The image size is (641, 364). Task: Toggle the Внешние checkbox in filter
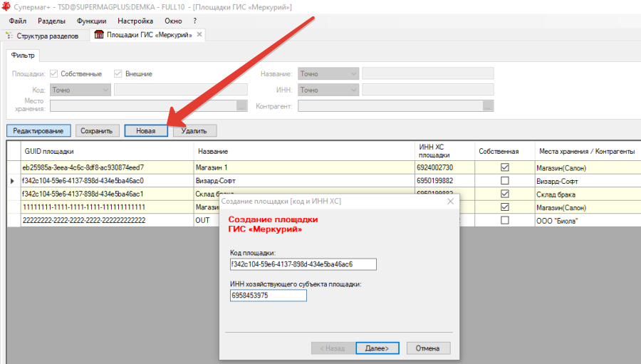click(118, 73)
